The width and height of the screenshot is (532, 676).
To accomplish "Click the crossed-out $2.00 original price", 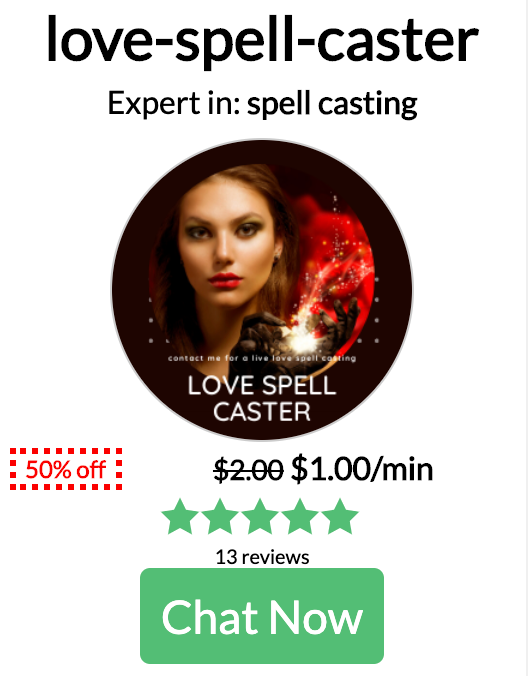I will (249, 469).
